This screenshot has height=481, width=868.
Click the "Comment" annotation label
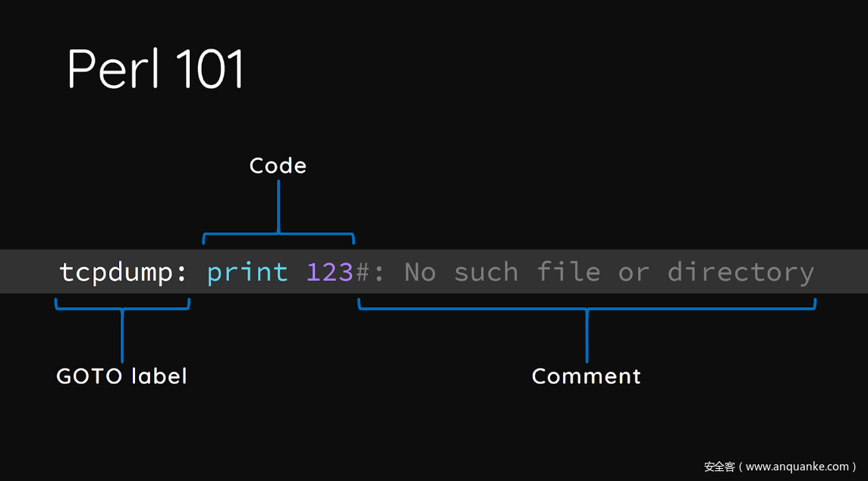point(586,376)
